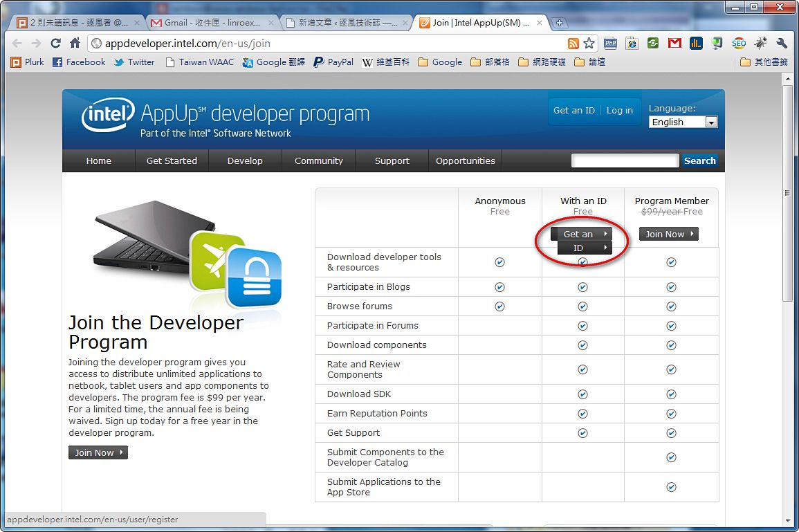Expand the Google bookmarks folder

pyautogui.click(x=440, y=62)
